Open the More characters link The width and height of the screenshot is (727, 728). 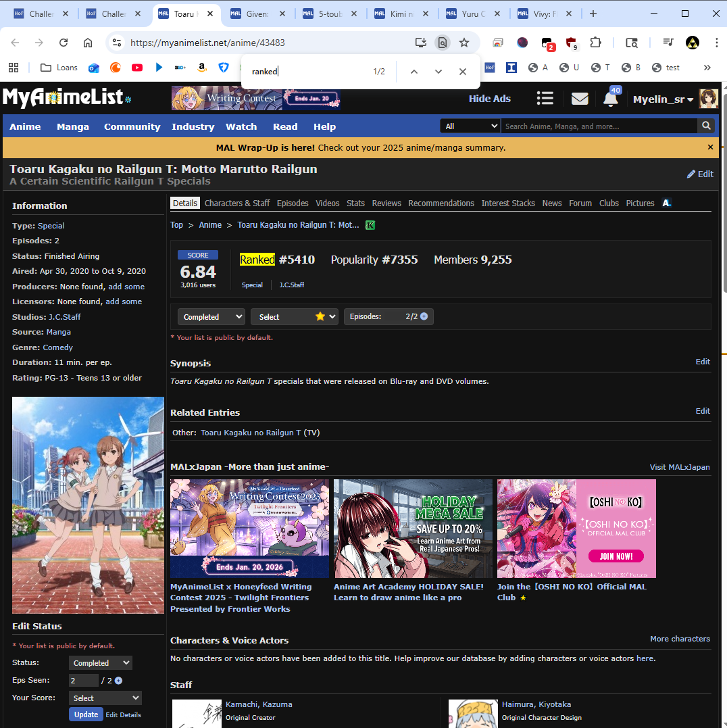coord(680,639)
